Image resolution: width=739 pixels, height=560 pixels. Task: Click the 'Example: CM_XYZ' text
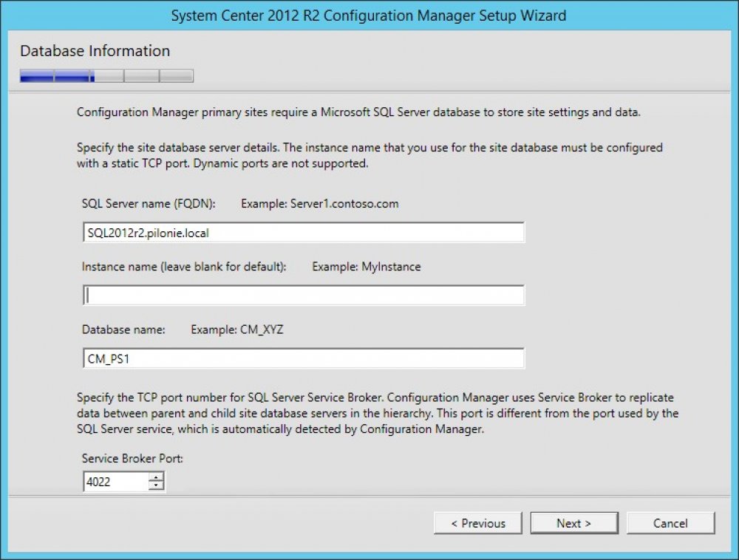tap(237, 329)
